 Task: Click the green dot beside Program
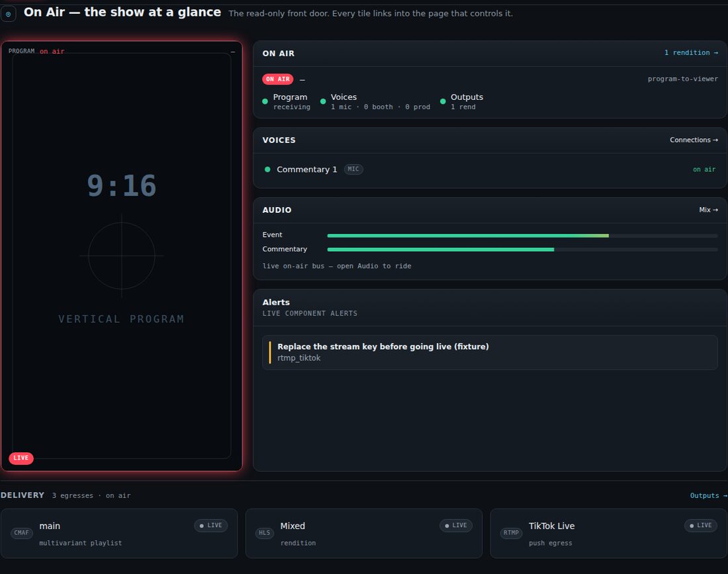[265, 102]
